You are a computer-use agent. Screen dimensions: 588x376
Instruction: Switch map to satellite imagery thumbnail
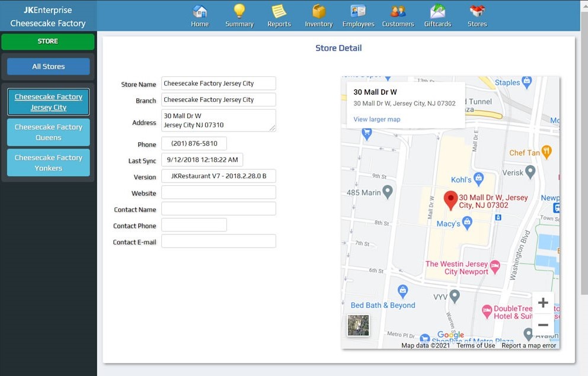(x=358, y=325)
